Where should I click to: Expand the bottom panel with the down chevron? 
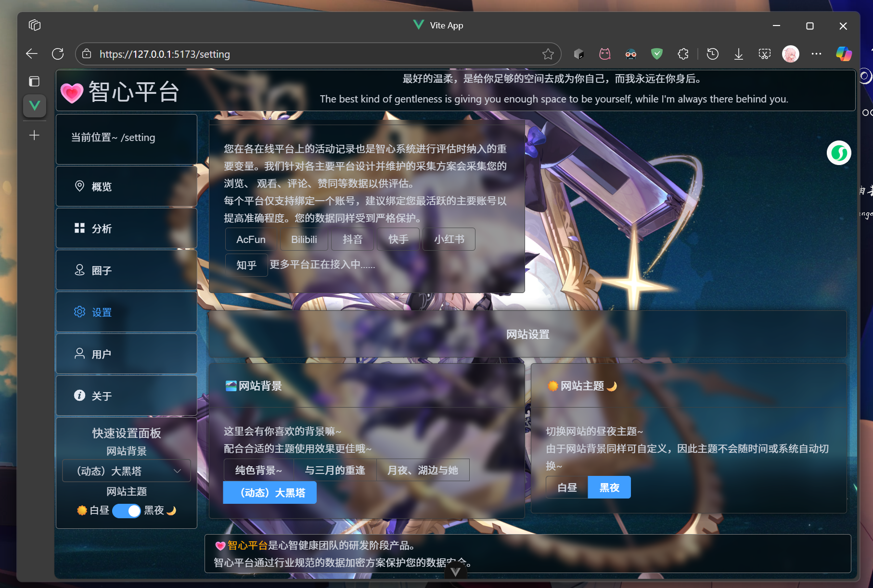pyautogui.click(x=455, y=572)
